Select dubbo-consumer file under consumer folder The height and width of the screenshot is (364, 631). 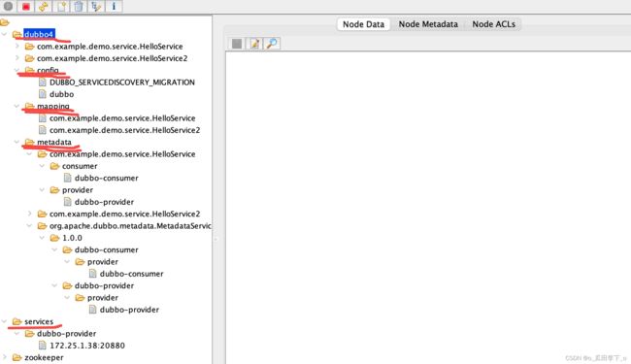(106, 178)
